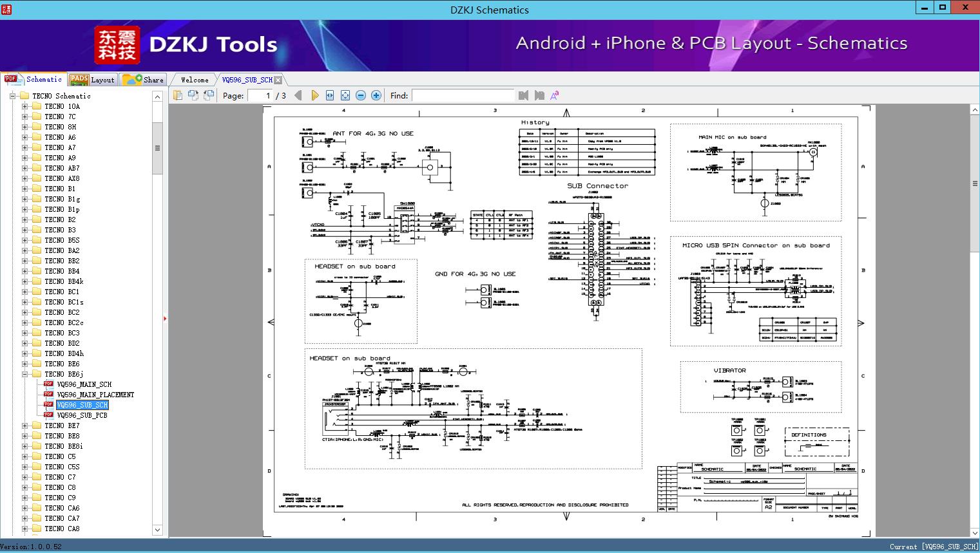Switch to the Layout tab
The image size is (980, 553).
pos(92,79)
